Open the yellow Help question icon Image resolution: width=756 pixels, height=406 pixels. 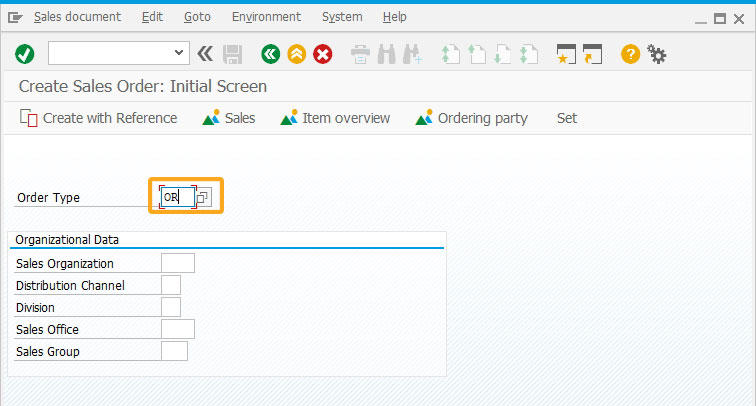[630, 54]
